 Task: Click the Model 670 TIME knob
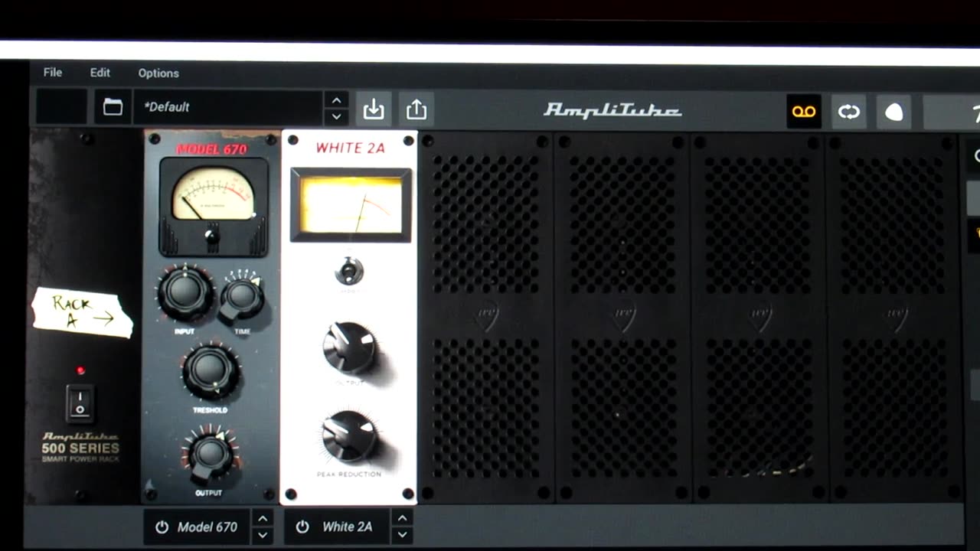coord(242,298)
